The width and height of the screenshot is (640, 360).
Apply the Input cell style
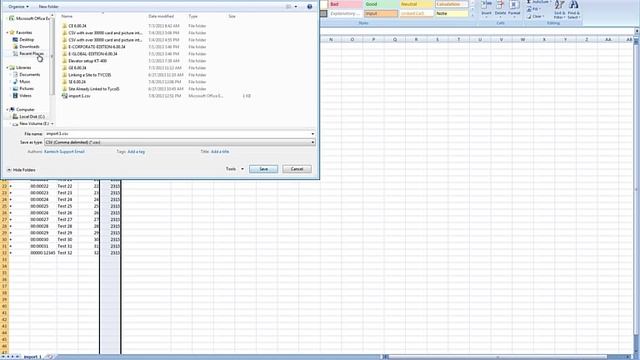point(380,13)
